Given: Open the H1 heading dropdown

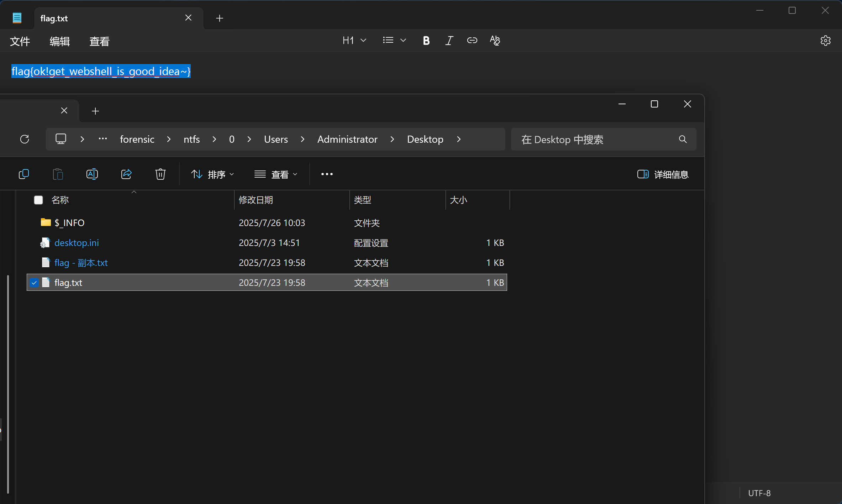Looking at the screenshot, I should tap(354, 41).
